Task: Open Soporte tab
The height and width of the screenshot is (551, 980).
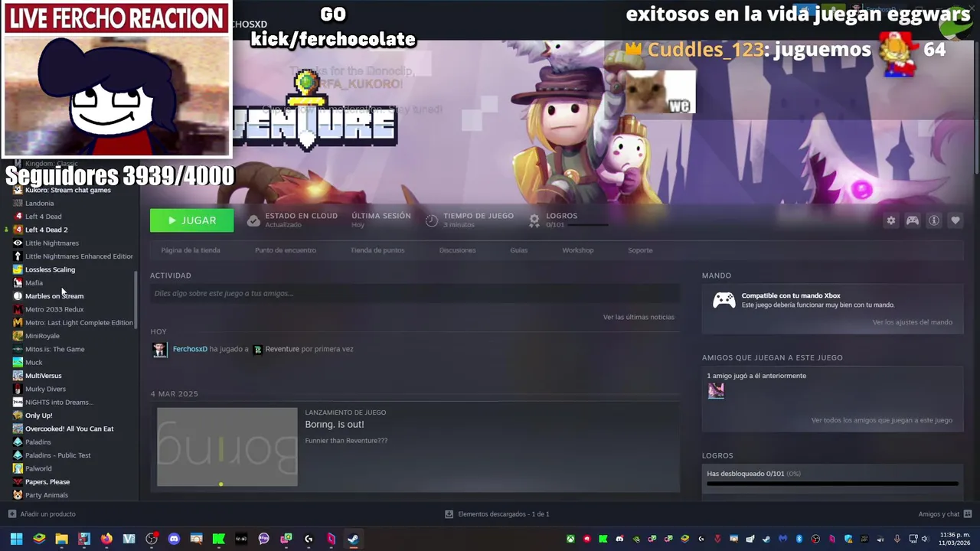Action: point(640,250)
